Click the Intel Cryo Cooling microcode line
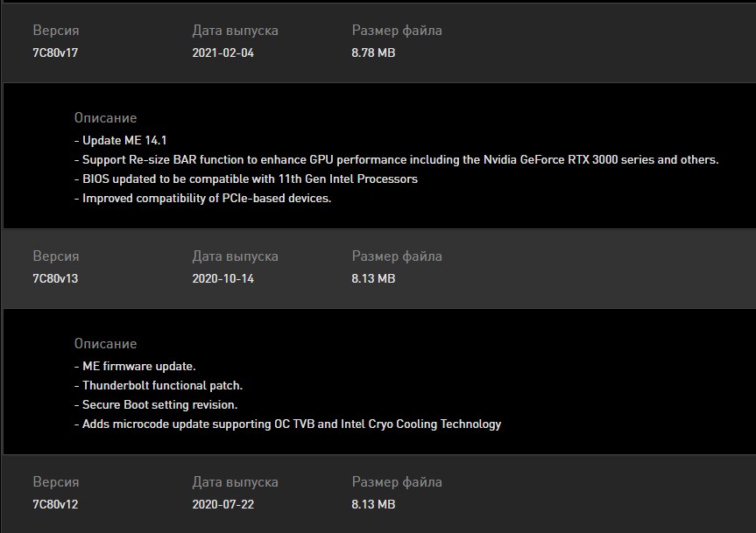The width and height of the screenshot is (756, 533). tap(287, 424)
